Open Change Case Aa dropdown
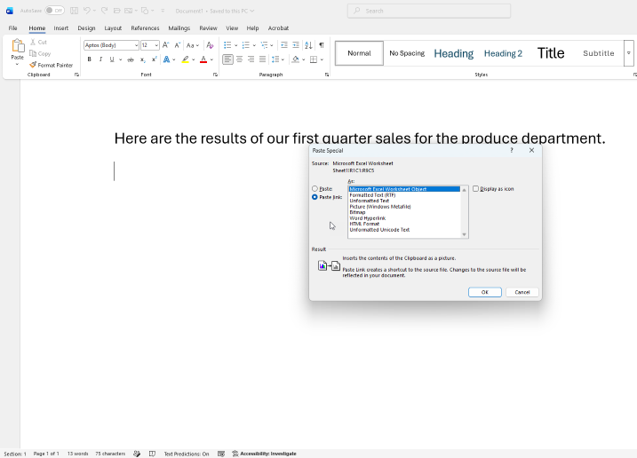 (193, 45)
